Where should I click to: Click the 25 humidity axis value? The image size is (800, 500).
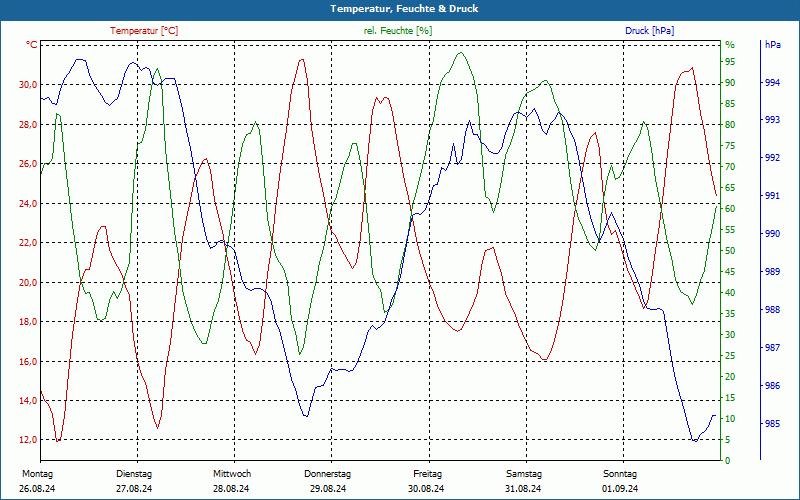[x=730, y=356]
